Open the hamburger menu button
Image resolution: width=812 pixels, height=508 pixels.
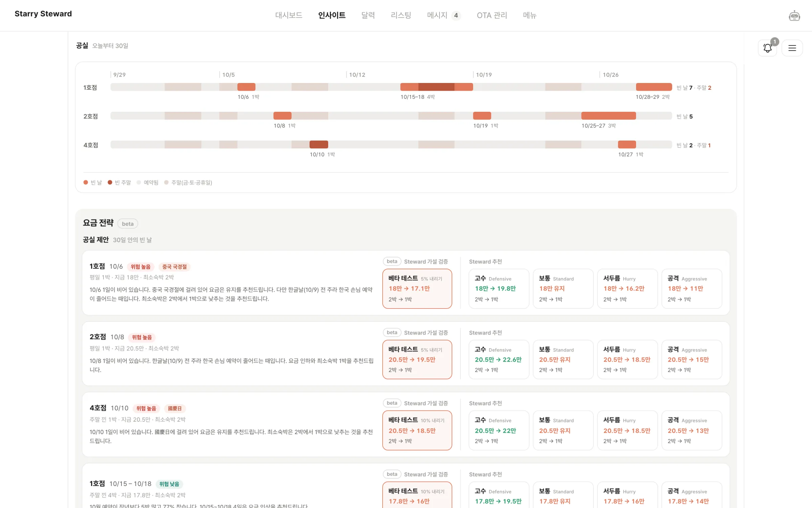(x=792, y=48)
